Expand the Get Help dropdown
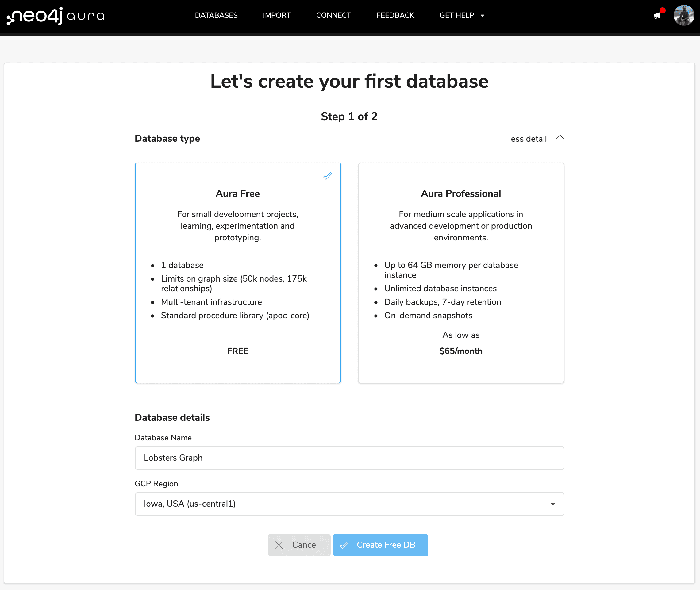The image size is (700, 590). (x=462, y=15)
